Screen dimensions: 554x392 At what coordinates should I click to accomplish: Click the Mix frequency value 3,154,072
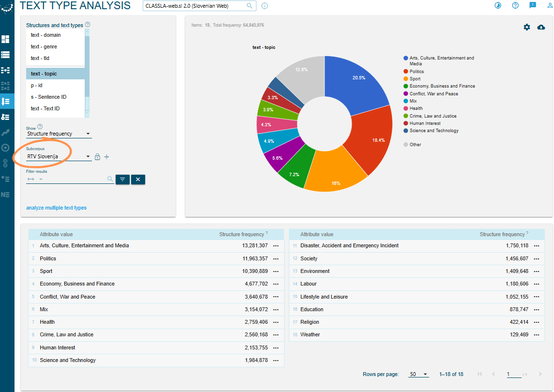pos(256,309)
